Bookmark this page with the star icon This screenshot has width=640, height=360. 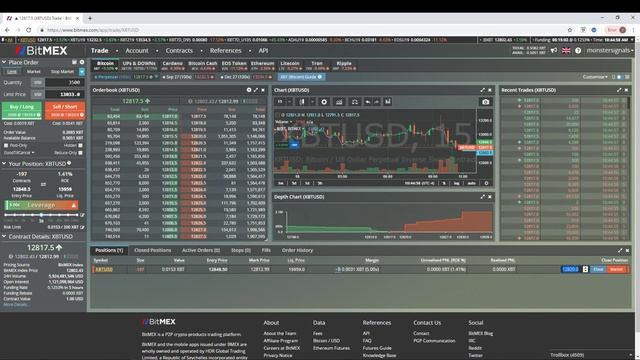click(x=570, y=30)
